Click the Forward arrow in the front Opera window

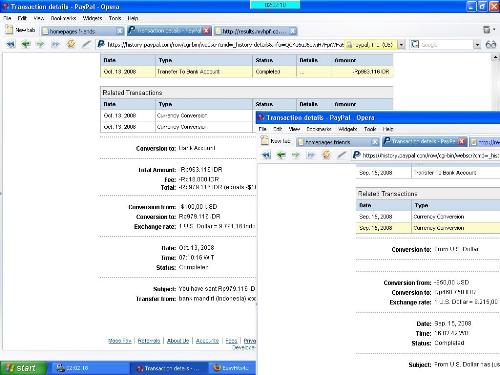click(296, 155)
